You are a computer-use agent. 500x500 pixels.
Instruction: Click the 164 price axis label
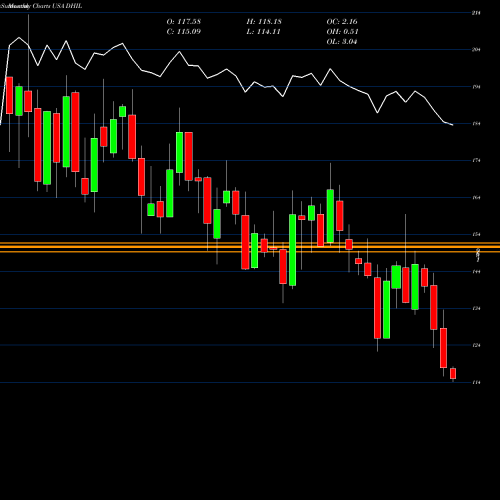click(x=476, y=198)
